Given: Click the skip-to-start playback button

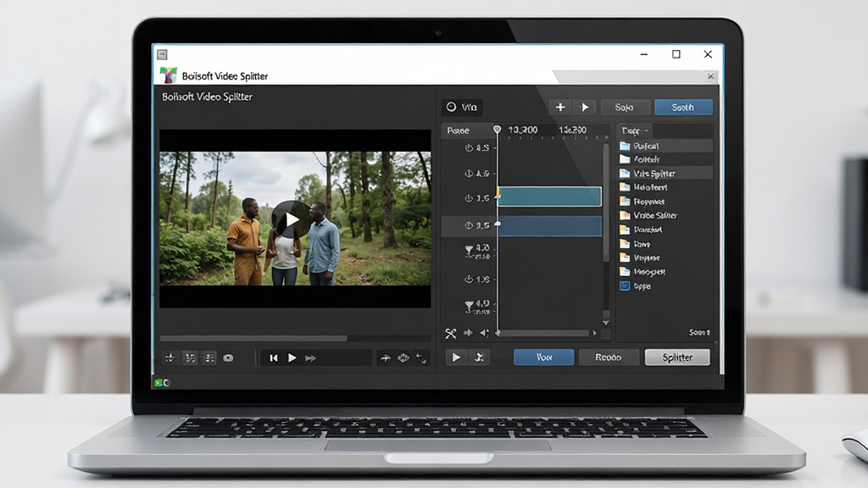Looking at the screenshot, I should 274,358.
